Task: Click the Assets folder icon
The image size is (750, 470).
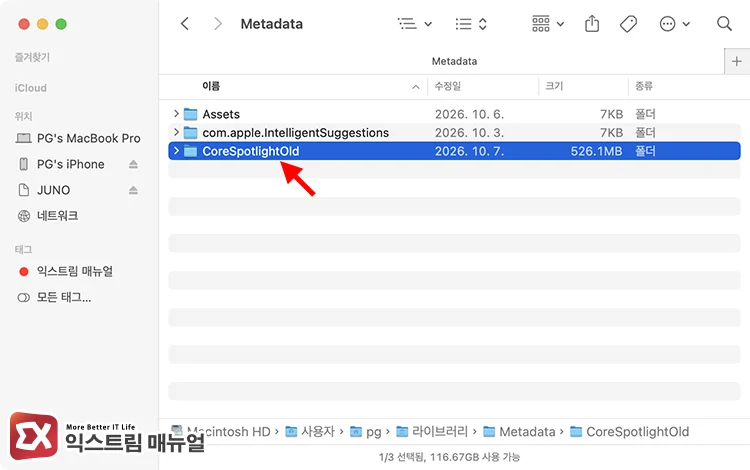Action: pyautogui.click(x=191, y=114)
